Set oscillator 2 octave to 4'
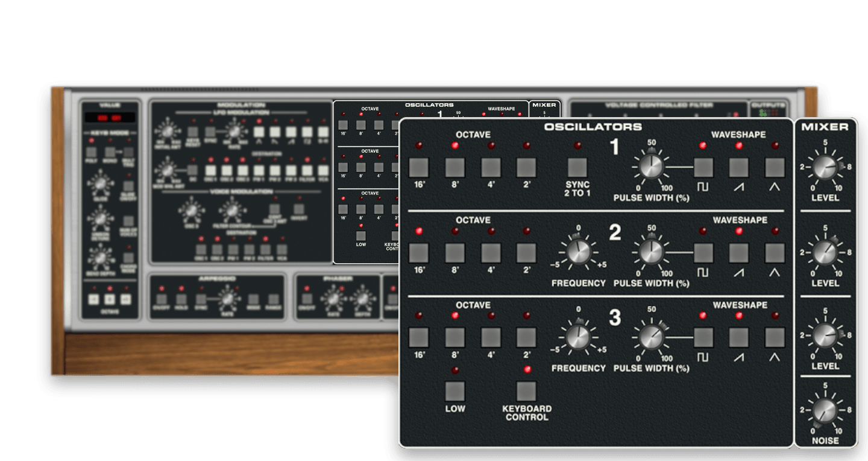Viewport: 868px width, 461px height. 491,253
